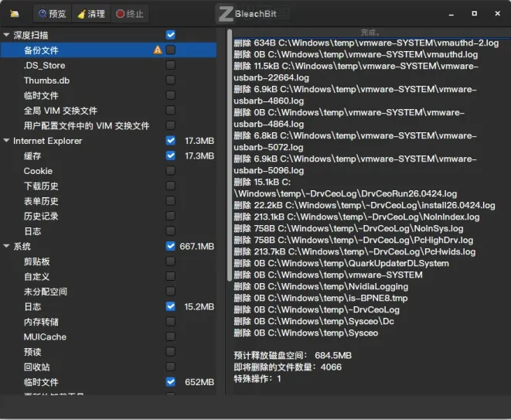Collapse the Internet Explorer category
The height and width of the screenshot is (420, 511).
6,141
